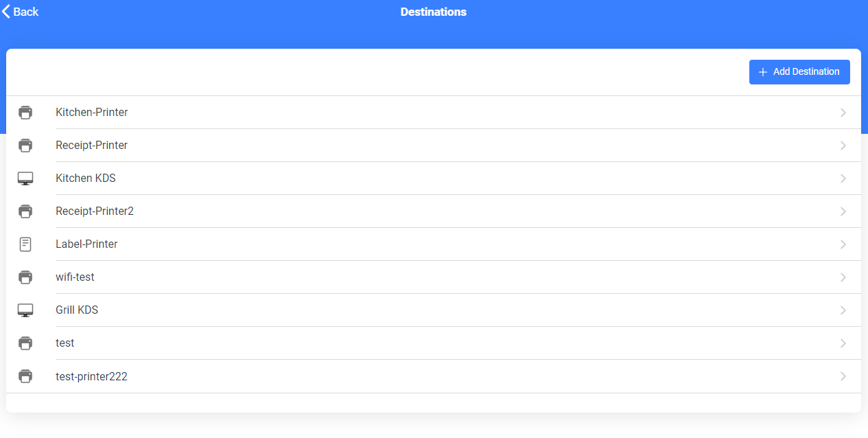Open the wifi-test destination entry
Screen dimensions: 868x438
[434, 277]
